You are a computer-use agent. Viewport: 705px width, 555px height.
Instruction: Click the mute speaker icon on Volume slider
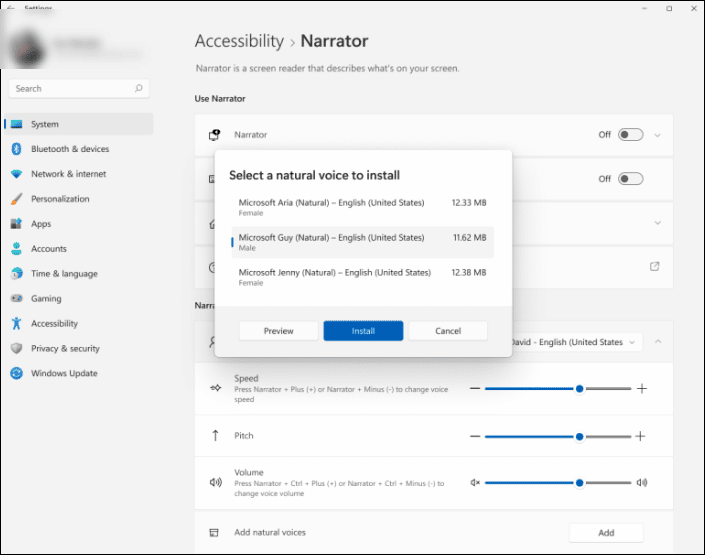[475, 483]
